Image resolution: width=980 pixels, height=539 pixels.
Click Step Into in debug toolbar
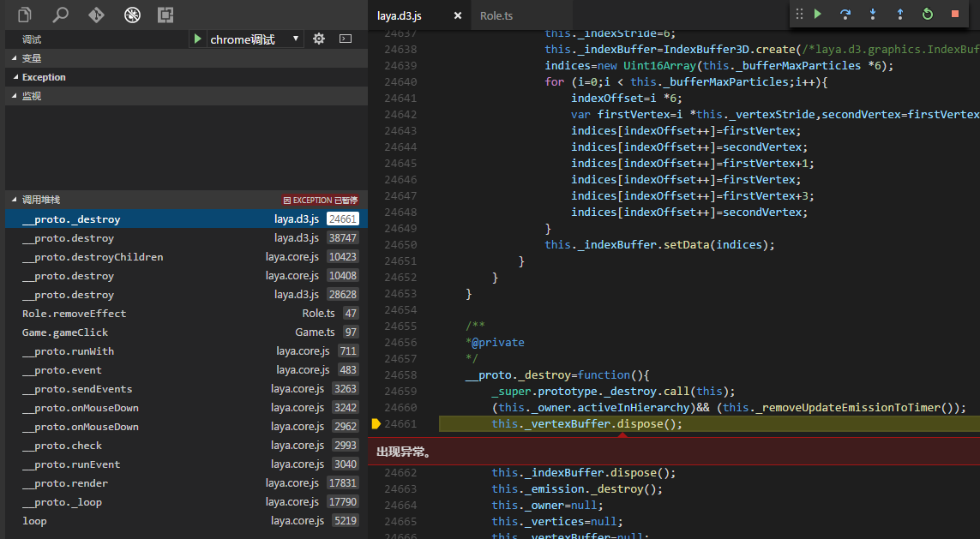(x=873, y=15)
